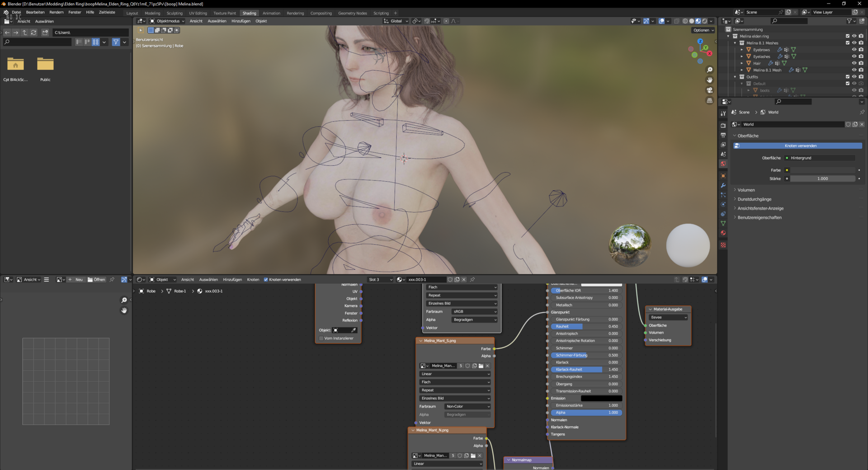868x470 pixels.
Task: Expand the Volumen panel
Action: click(x=746, y=190)
